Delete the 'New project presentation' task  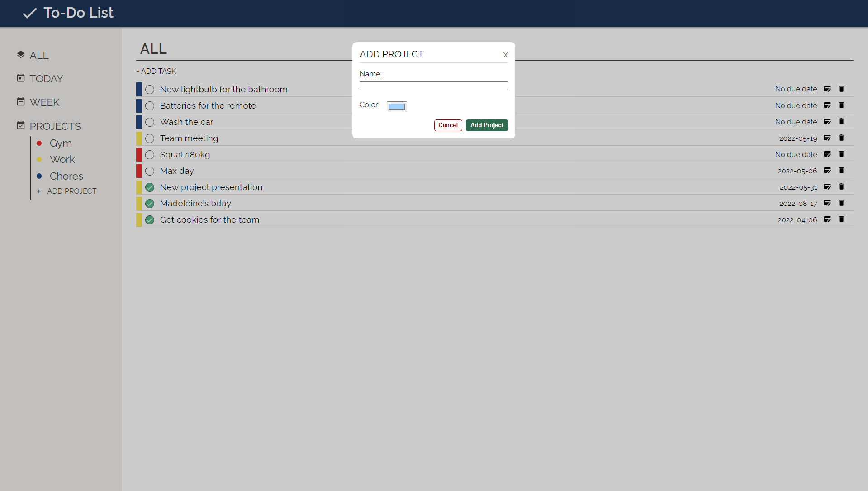(x=841, y=187)
